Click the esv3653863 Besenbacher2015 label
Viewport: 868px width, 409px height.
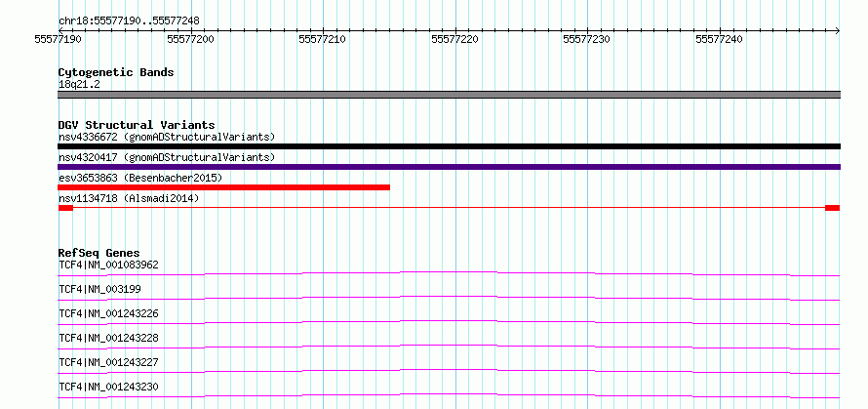140,178
